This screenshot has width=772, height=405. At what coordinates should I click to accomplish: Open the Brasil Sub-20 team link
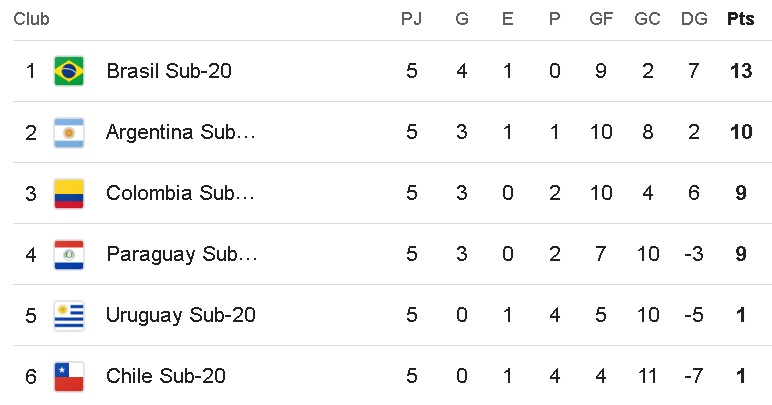pyautogui.click(x=169, y=71)
